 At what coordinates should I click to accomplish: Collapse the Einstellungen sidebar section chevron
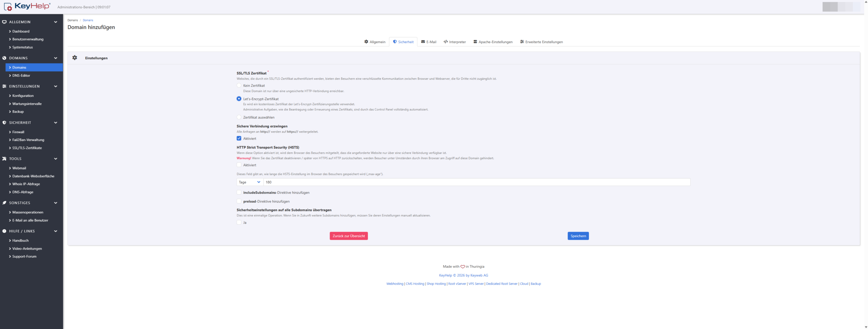tap(56, 86)
